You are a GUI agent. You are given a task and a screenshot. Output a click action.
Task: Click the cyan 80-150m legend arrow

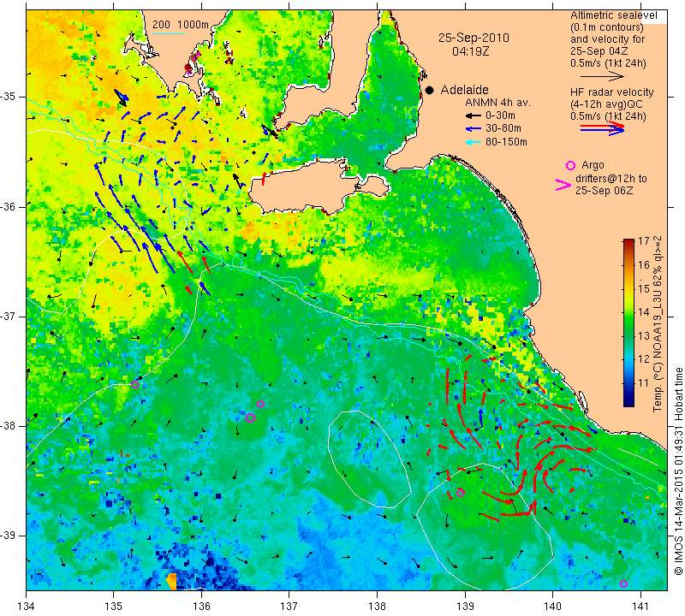click(474, 142)
